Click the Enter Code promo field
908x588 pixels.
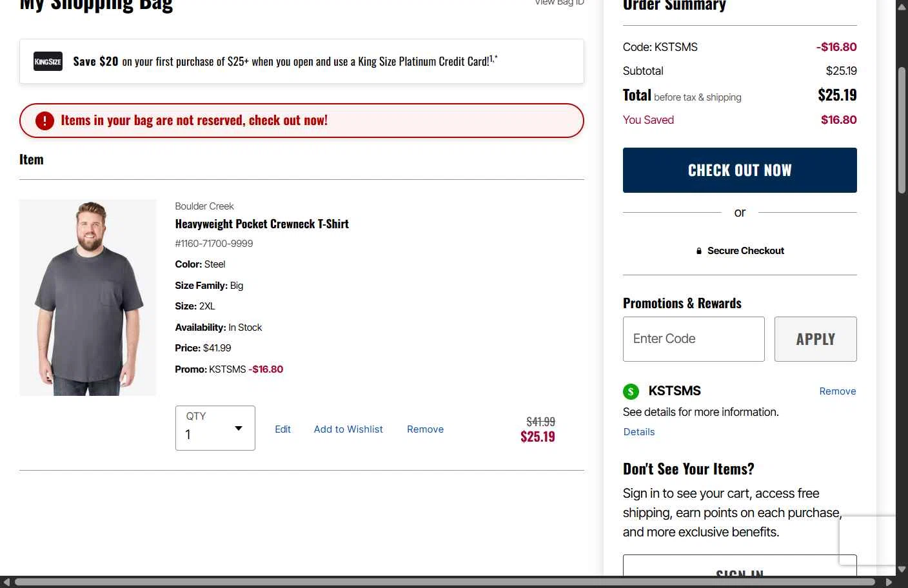(693, 339)
